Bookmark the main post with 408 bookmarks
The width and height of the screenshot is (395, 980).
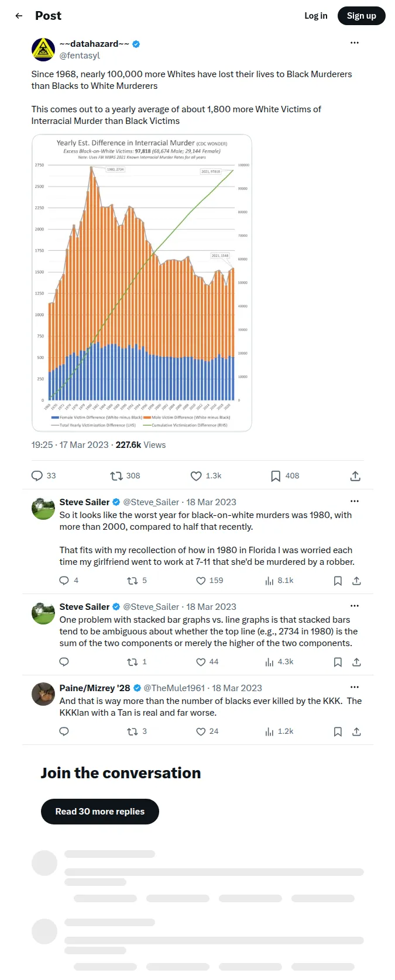276,476
